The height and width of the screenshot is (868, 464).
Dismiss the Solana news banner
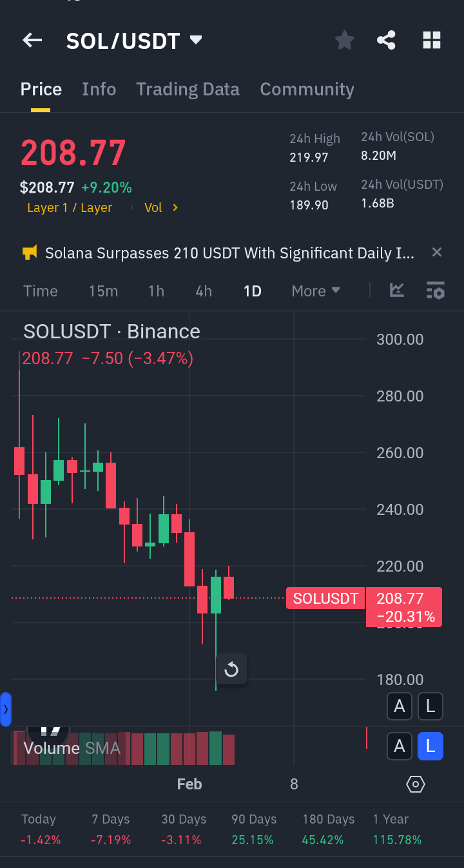[437, 253]
